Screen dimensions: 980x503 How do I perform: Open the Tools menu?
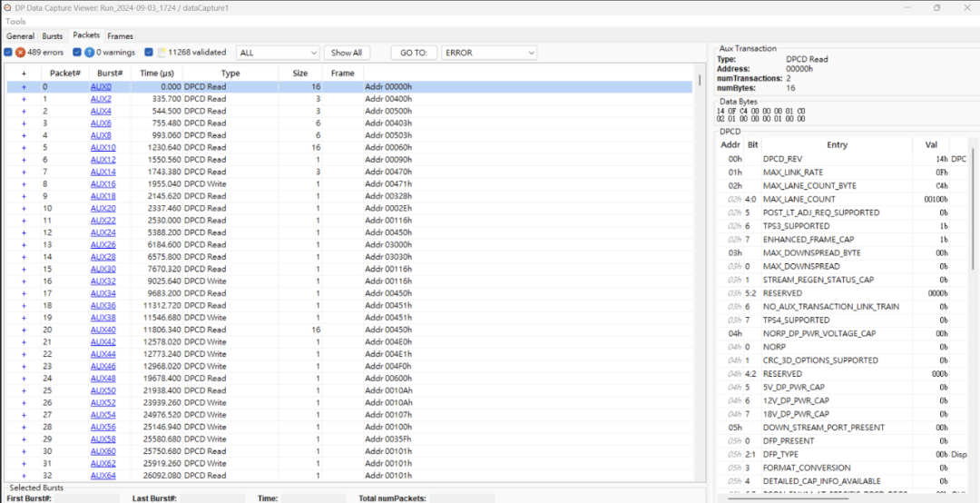click(15, 21)
